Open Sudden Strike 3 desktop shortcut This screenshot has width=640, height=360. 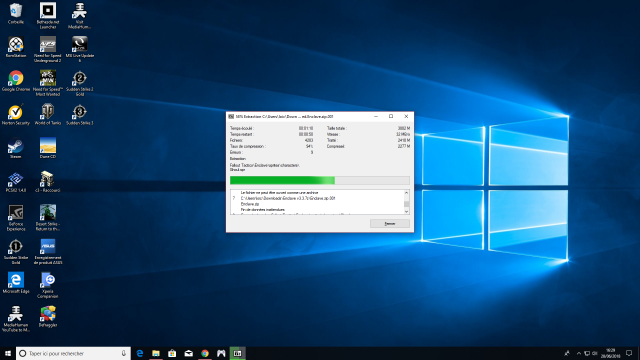tap(80, 114)
